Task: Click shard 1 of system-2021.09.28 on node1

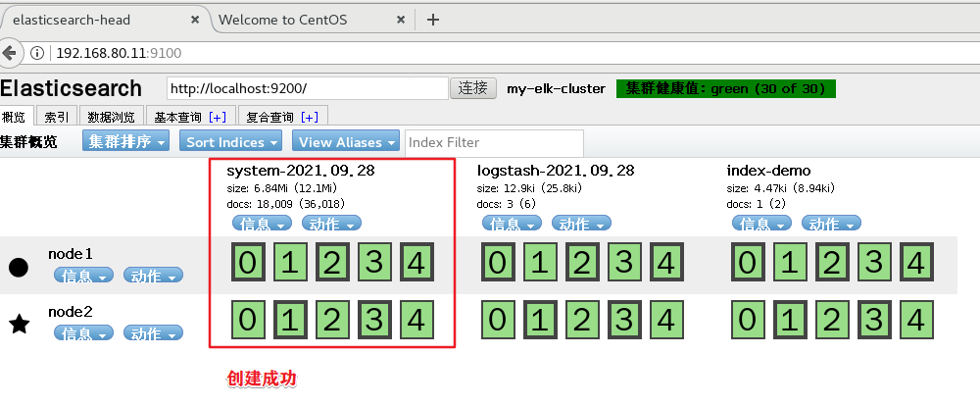Action: click(290, 262)
